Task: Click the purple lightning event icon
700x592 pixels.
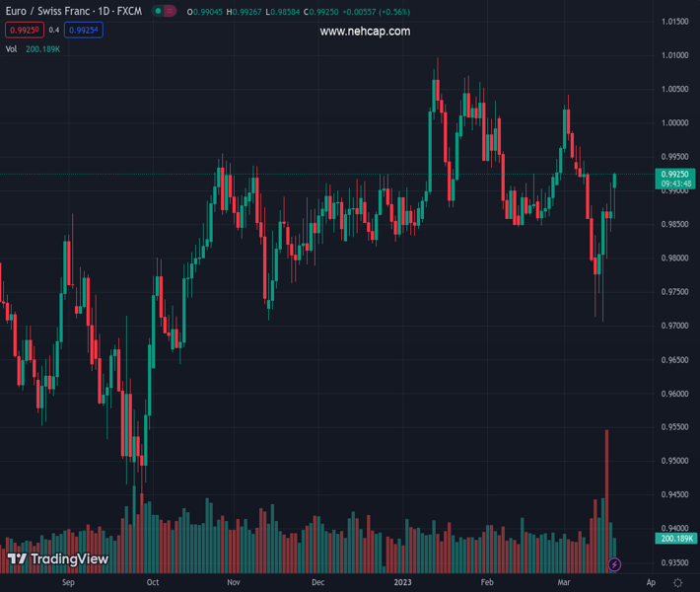Action: [614, 565]
